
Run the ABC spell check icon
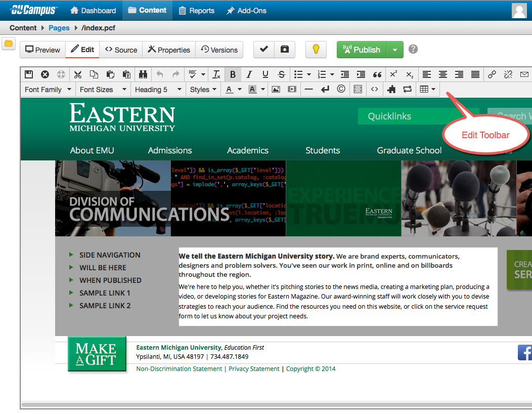coord(193,74)
